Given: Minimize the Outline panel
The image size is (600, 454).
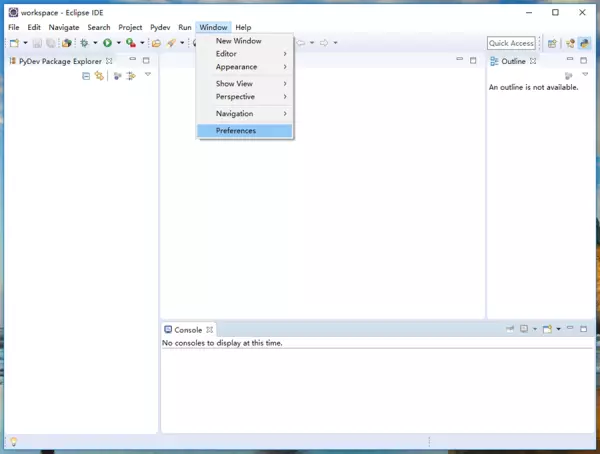Looking at the screenshot, I should tap(570, 59).
